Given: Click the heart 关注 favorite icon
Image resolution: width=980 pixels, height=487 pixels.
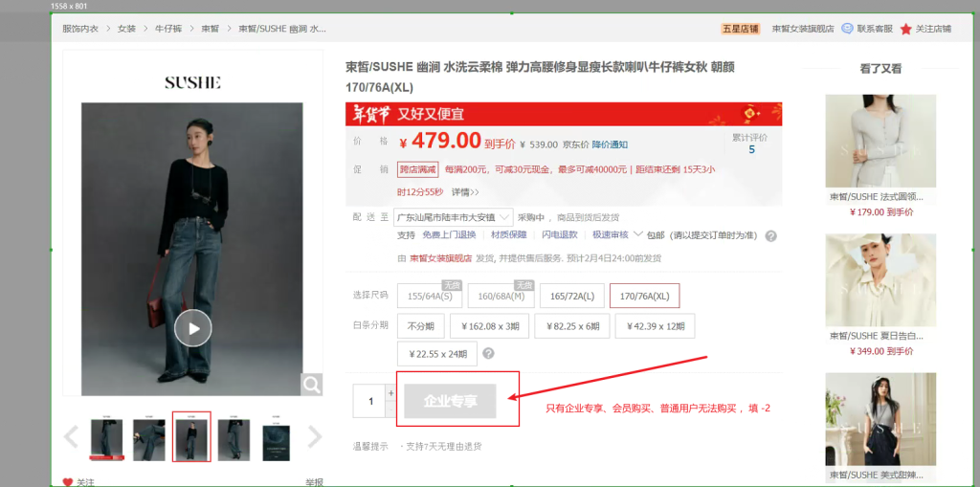Looking at the screenshot, I should [x=68, y=482].
